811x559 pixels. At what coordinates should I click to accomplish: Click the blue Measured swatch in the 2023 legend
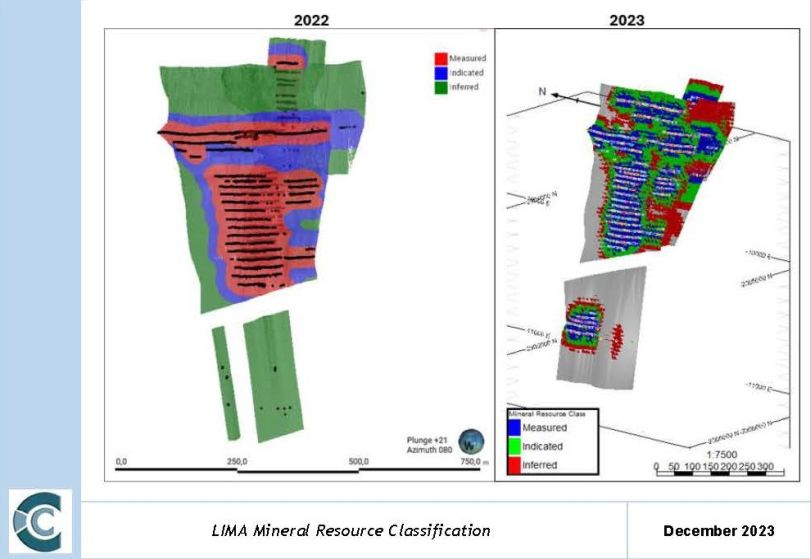point(516,428)
